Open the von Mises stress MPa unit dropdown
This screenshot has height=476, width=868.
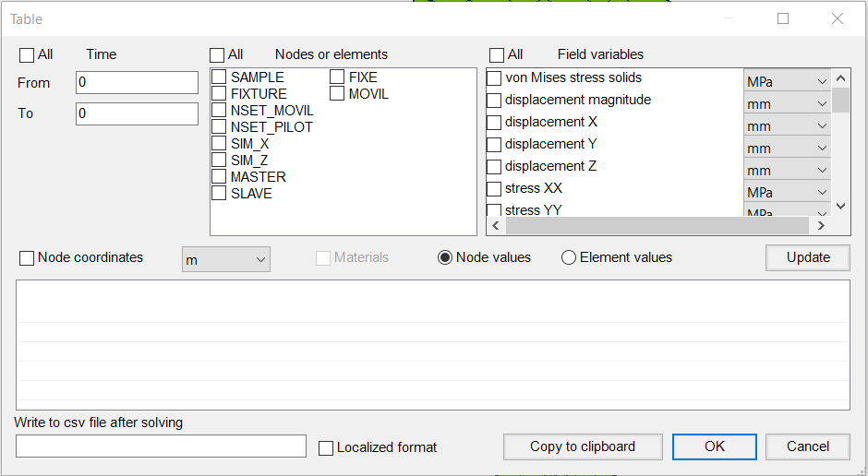pos(787,81)
